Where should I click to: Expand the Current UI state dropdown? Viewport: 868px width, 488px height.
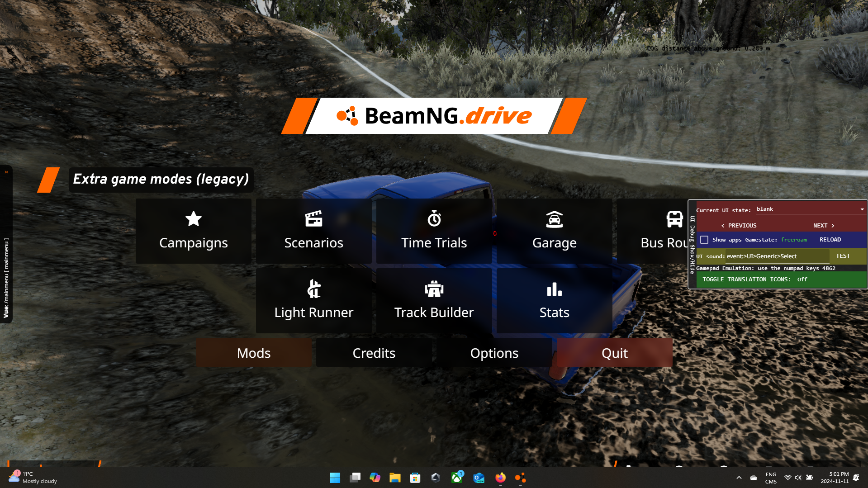pos(810,209)
